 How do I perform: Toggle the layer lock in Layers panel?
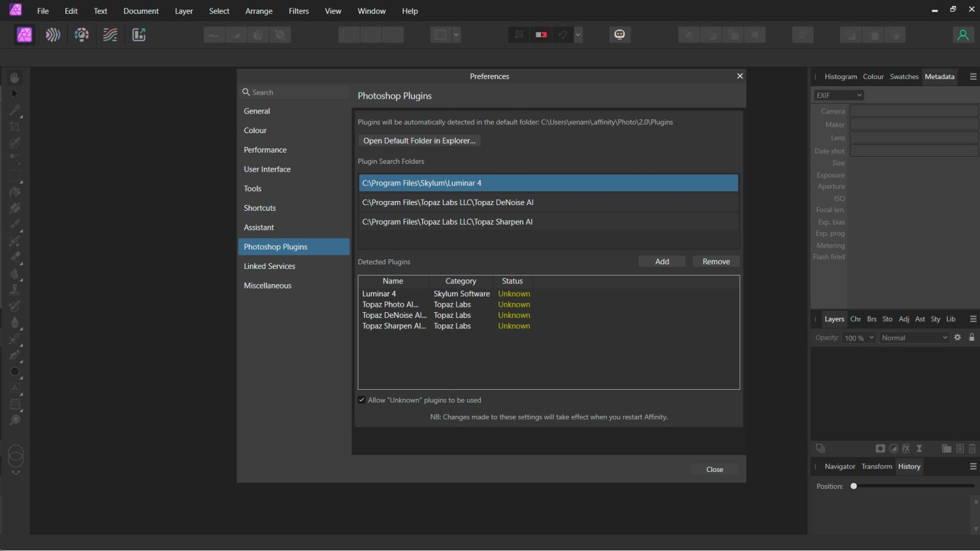[972, 338]
